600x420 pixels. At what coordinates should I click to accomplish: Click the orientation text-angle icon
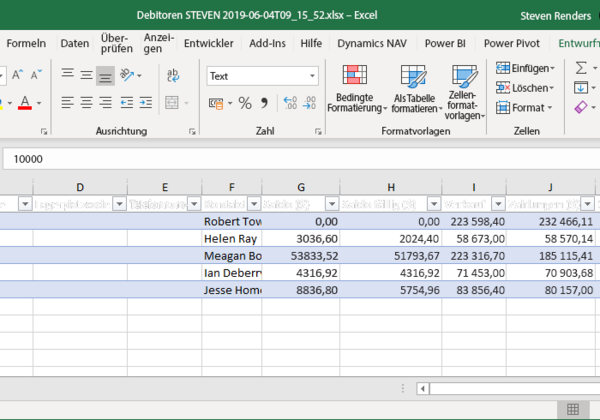pyautogui.click(x=129, y=76)
